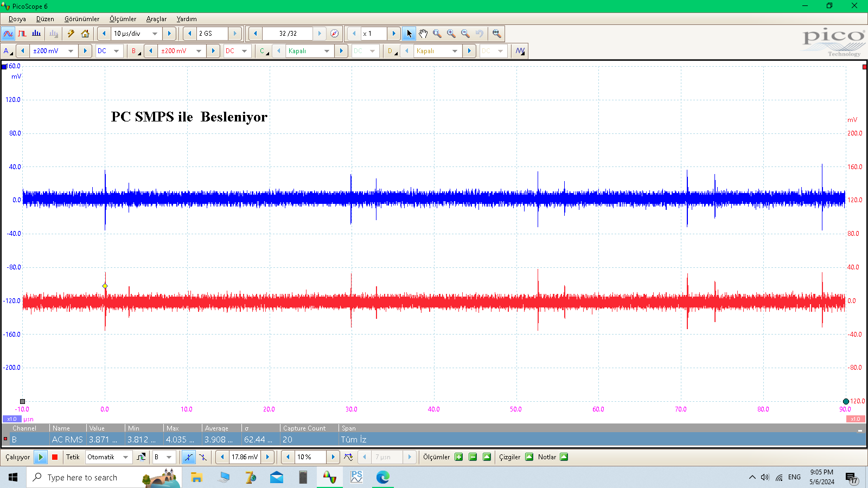Viewport: 868px width, 488px height.
Task: Click the trigger delay icon
Action: pyautogui.click(x=348, y=457)
